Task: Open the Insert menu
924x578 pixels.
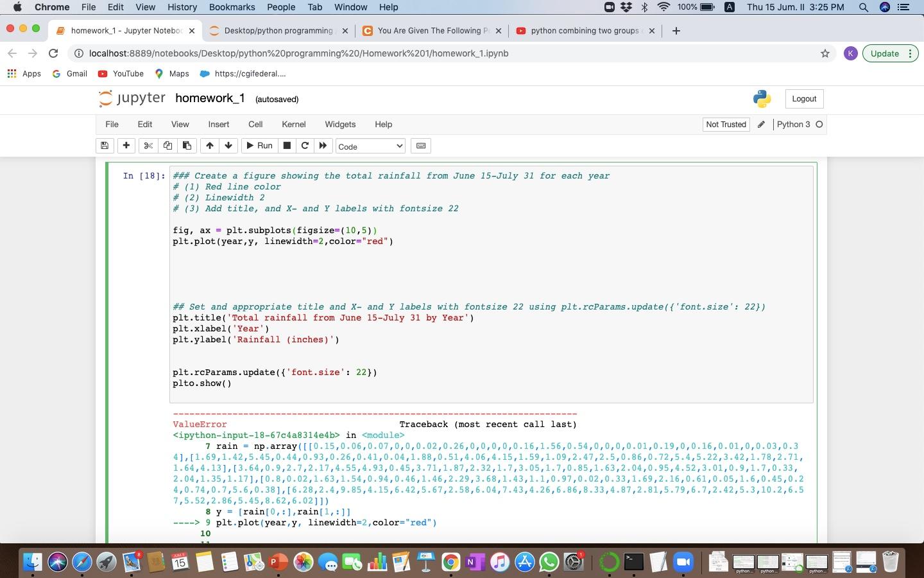Action: [219, 125]
